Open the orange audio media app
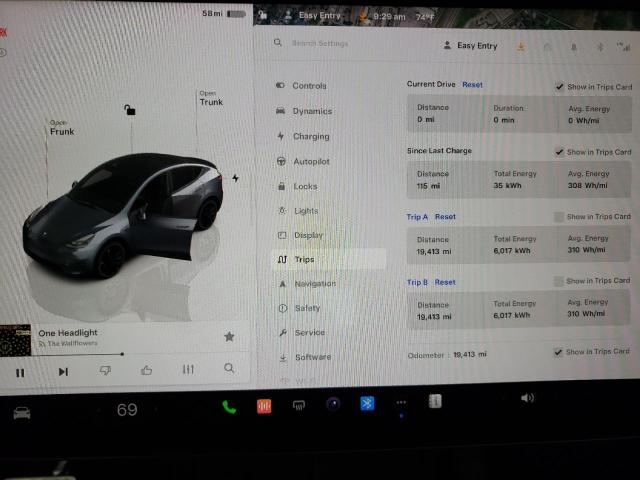This screenshot has width=640, height=480. pos(264,406)
